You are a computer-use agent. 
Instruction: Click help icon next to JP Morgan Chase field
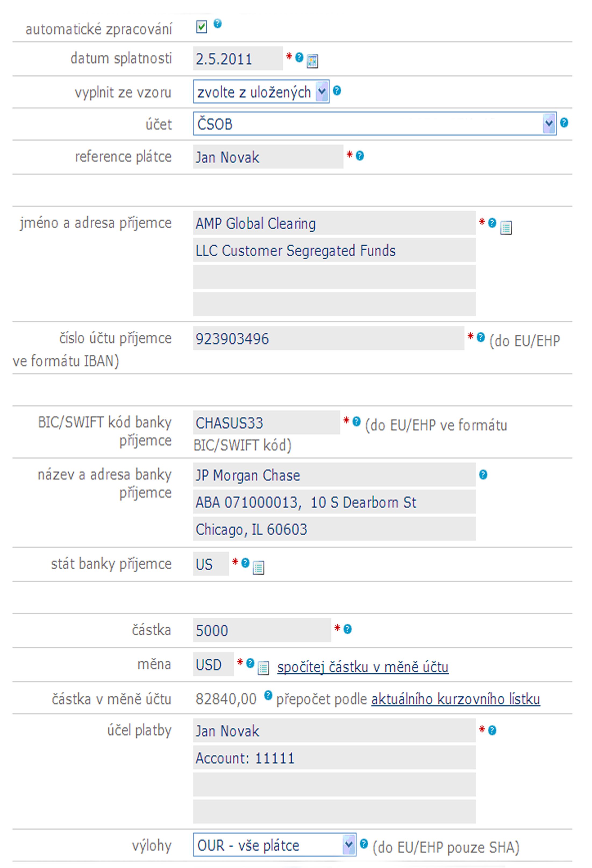(x=483, y=475)
